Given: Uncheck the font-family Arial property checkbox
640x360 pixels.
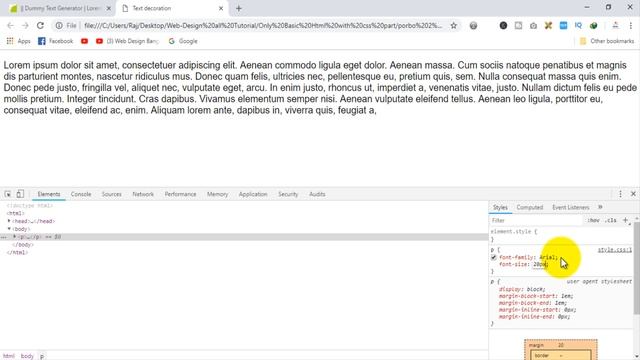Looking at the screenshot, I should pyautogui.click(x=493, y=257).
